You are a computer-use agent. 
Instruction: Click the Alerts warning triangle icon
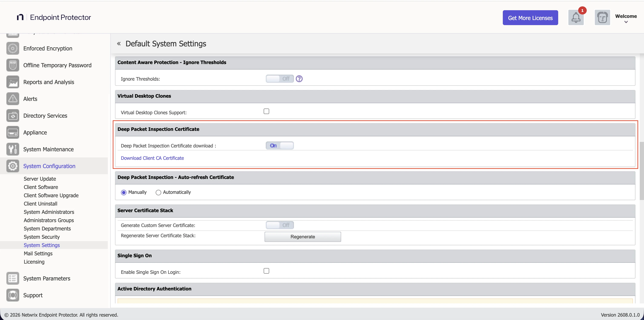click(x=13, y=99)
